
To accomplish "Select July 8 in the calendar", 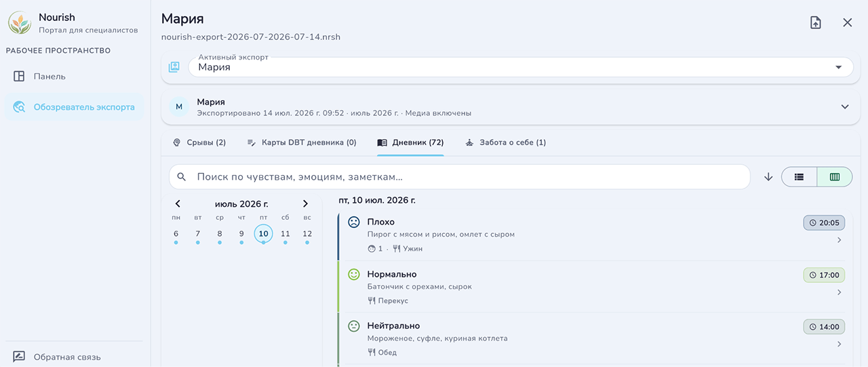I will pyautogui.click(x=220, y=234).
